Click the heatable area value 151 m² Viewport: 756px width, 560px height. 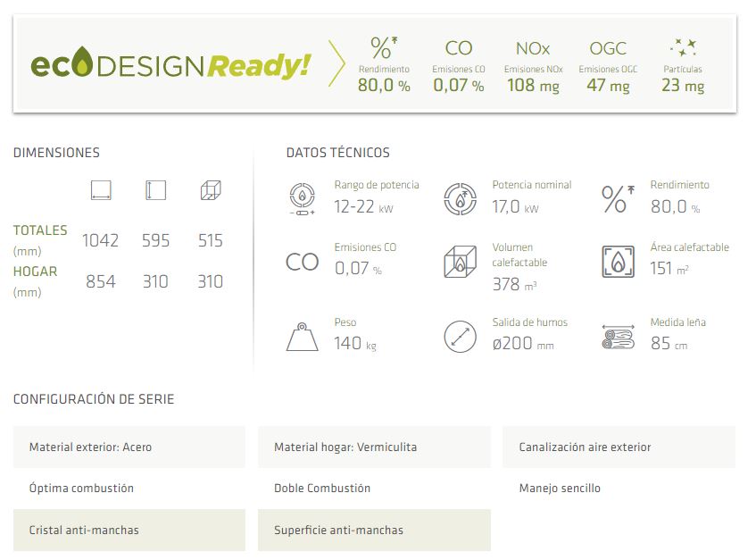(x=669, y=268)
